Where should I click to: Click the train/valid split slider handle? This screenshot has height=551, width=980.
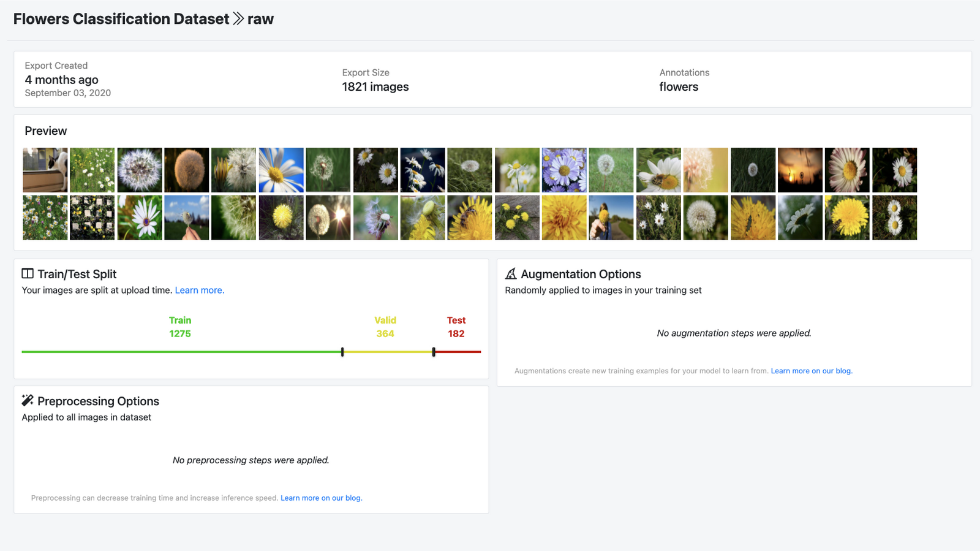(x=342, y=352)
